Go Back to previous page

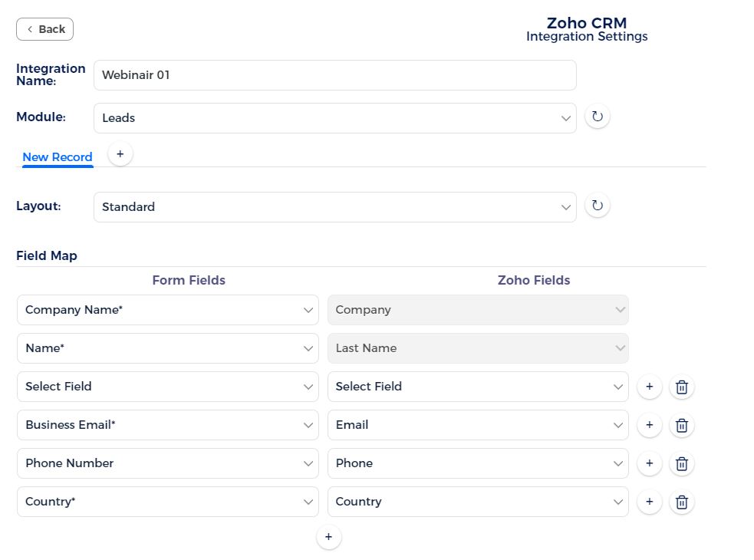point(44,29)
